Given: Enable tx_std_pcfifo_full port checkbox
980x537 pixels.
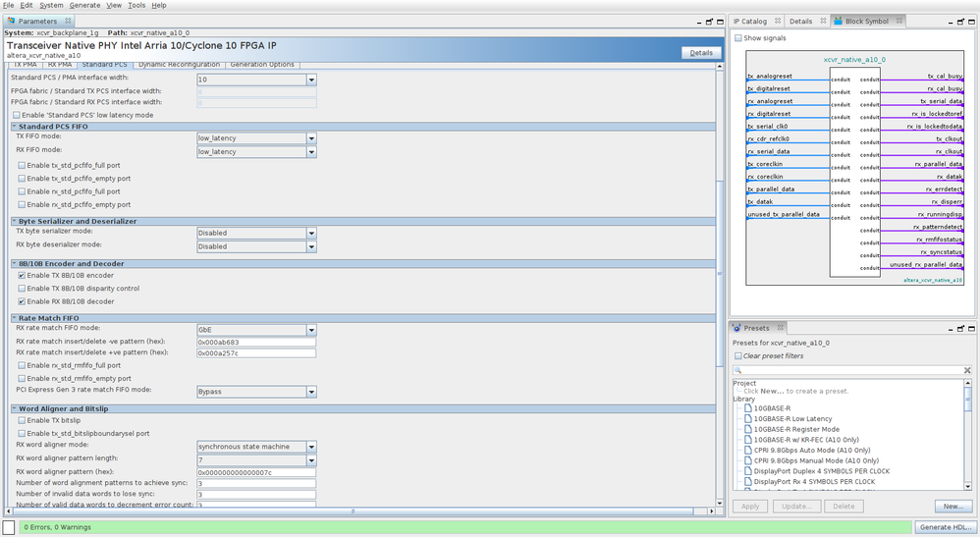Looking at the screenshot, I should point(22,166).
